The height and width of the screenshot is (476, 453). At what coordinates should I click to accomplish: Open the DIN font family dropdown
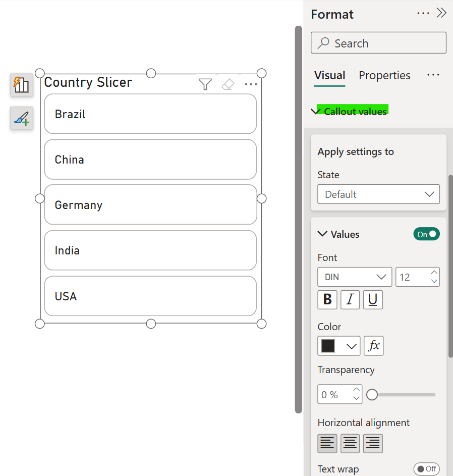(x=355, y=277)
